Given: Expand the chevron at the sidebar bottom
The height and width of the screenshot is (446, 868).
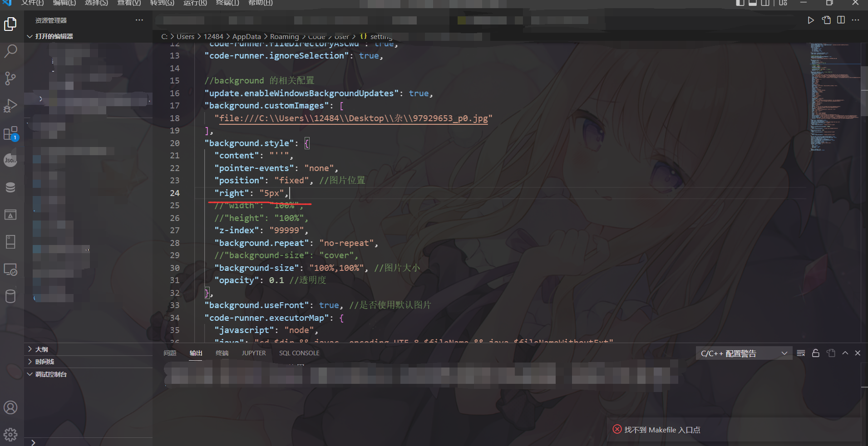Looking at the screenshot, I should (x=33, y=442).
